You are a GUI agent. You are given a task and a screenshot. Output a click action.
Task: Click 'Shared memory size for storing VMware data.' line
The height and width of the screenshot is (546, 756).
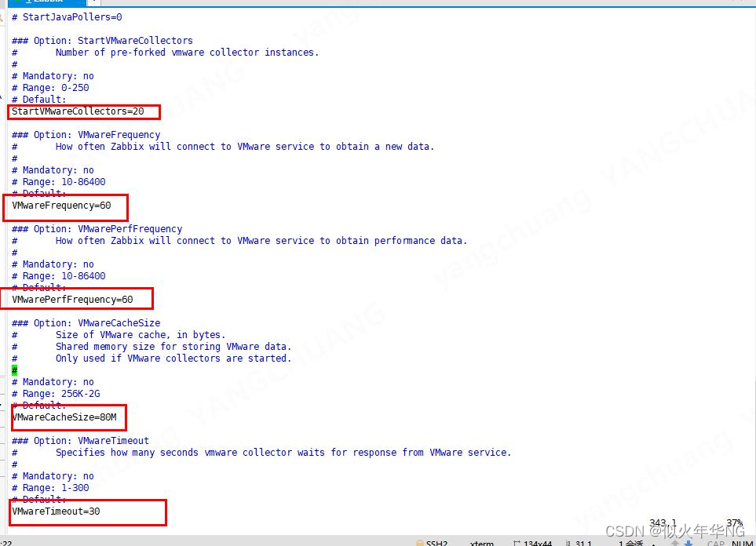tap(152, 347)
